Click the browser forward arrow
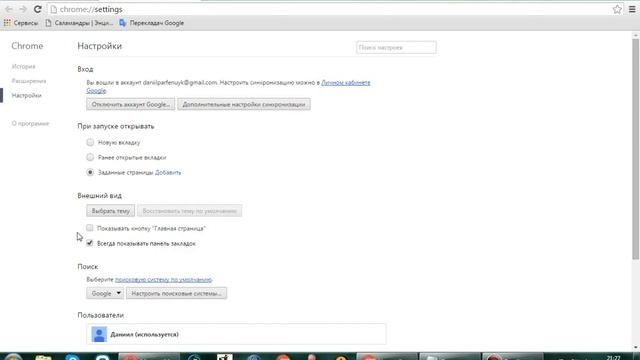This screenshot has width=640, height=360. tap(23, 9)
